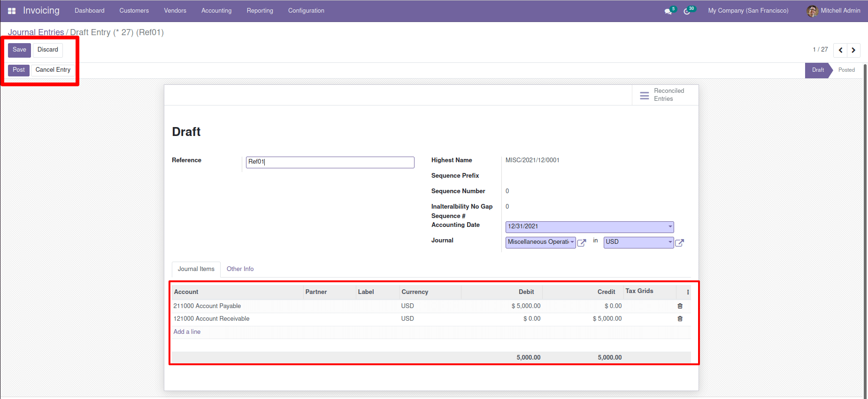
Task: Select 121000 Account Receivable cell
Action: (211, 319)
